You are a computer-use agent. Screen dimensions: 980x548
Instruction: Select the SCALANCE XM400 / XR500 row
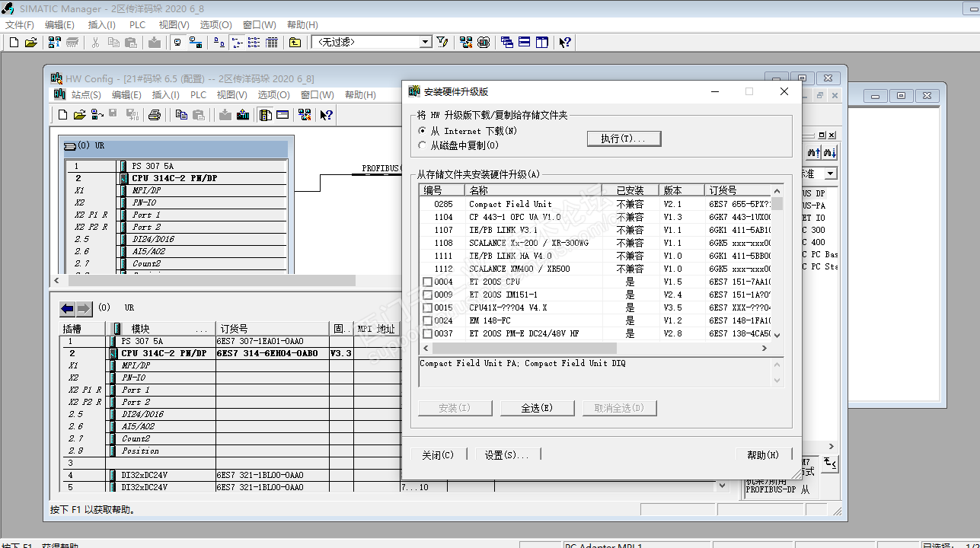tap(595, 269)
